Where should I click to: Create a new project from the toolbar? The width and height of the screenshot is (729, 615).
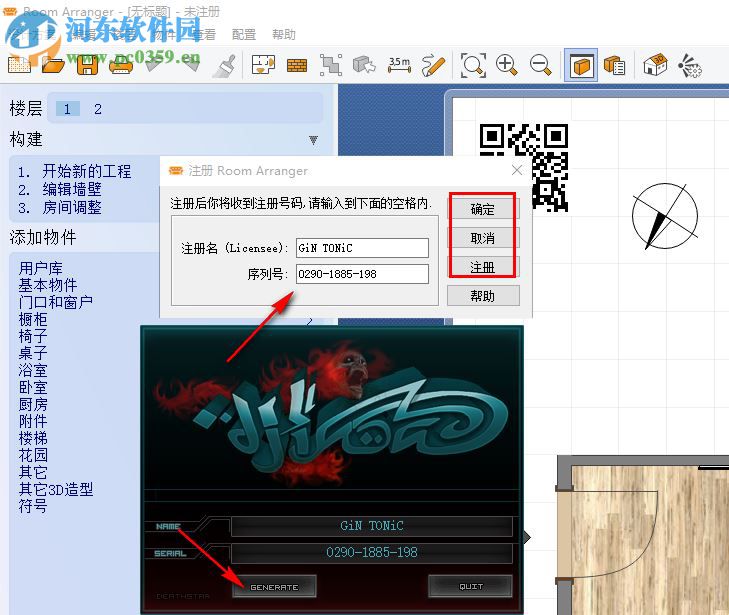(x=19, y=65)
